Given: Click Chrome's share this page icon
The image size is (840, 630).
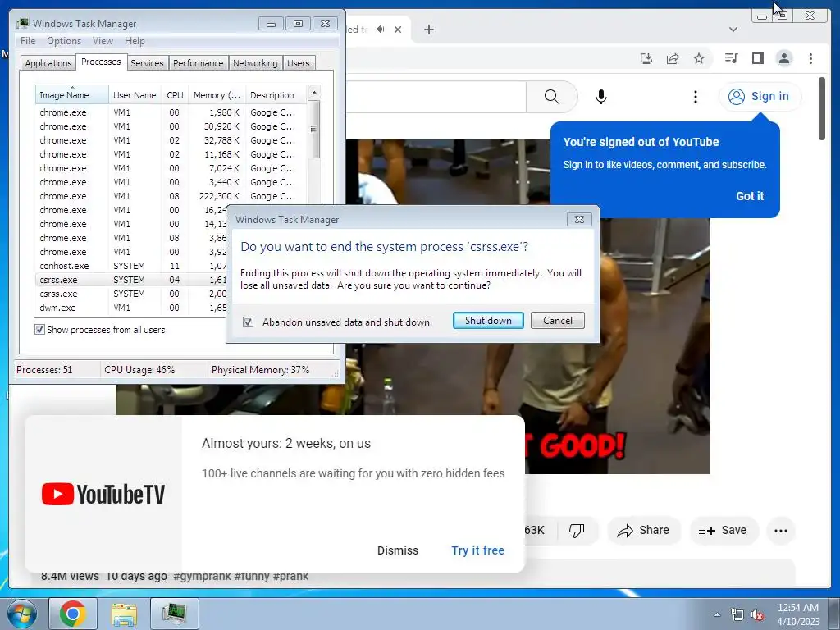Looking at the screenshot, I should [x=673, y=58].
